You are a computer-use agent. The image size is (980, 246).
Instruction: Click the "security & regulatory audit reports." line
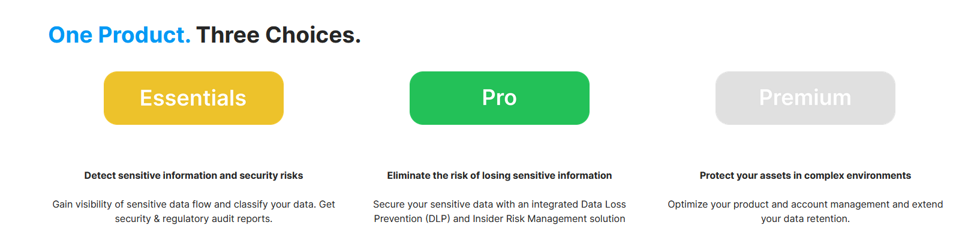click(193, 218)
